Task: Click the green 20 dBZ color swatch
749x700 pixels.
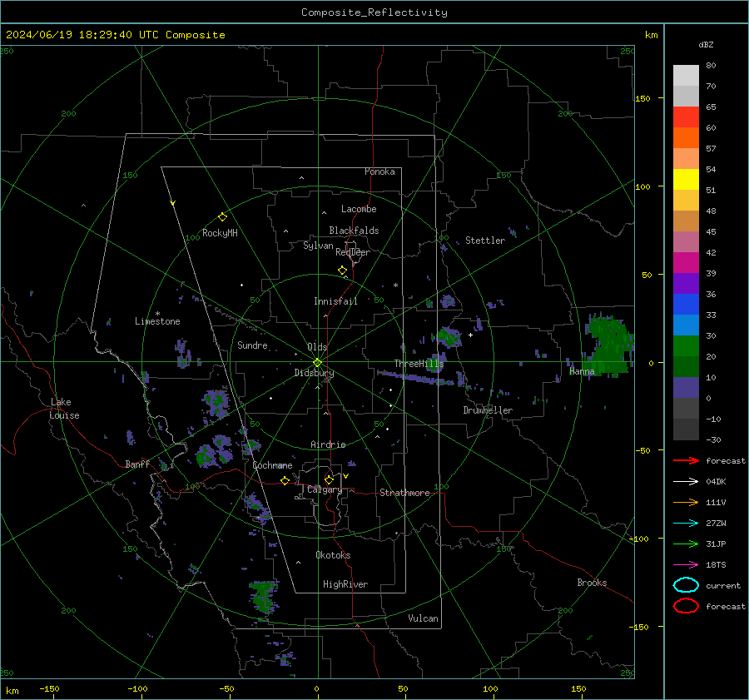Action: pyautogui.click(x=686, y=346)
